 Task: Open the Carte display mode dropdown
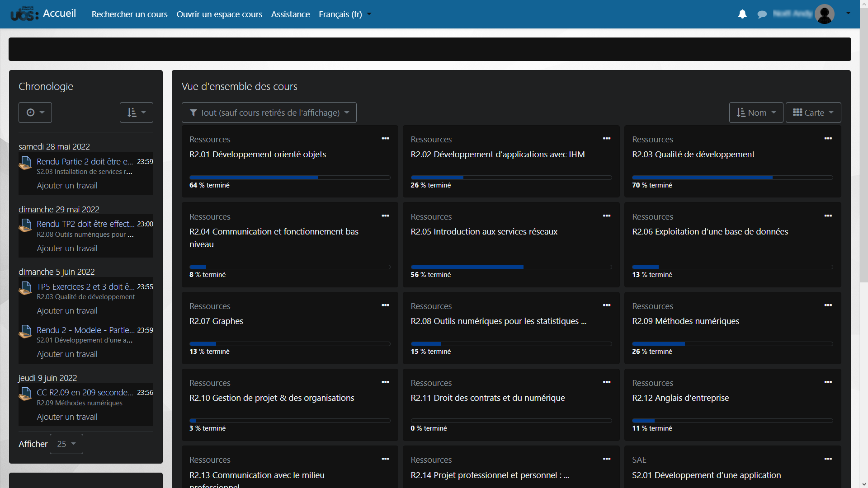(x=813, y=113)
